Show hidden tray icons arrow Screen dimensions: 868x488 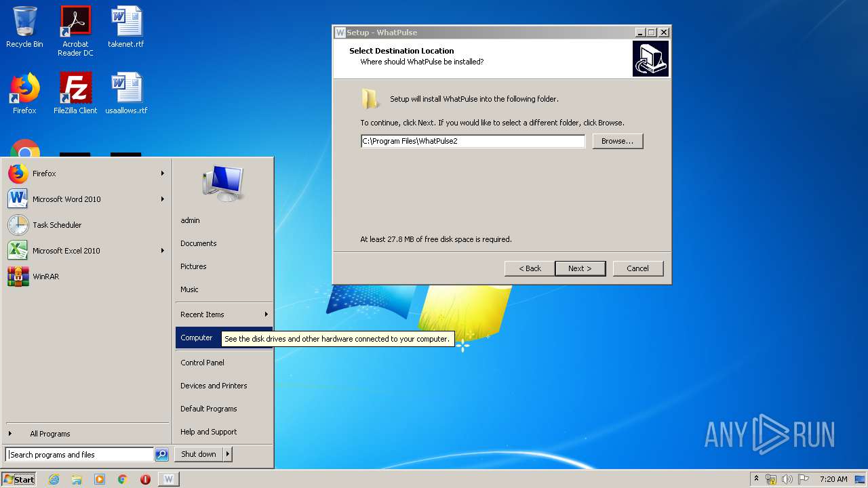[756, 479]
